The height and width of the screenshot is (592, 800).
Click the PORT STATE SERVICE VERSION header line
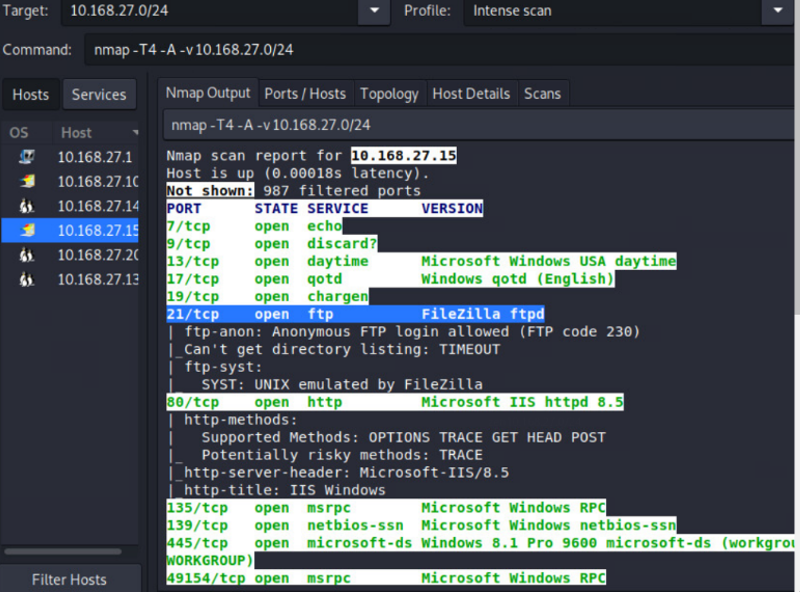pos(324,208)
